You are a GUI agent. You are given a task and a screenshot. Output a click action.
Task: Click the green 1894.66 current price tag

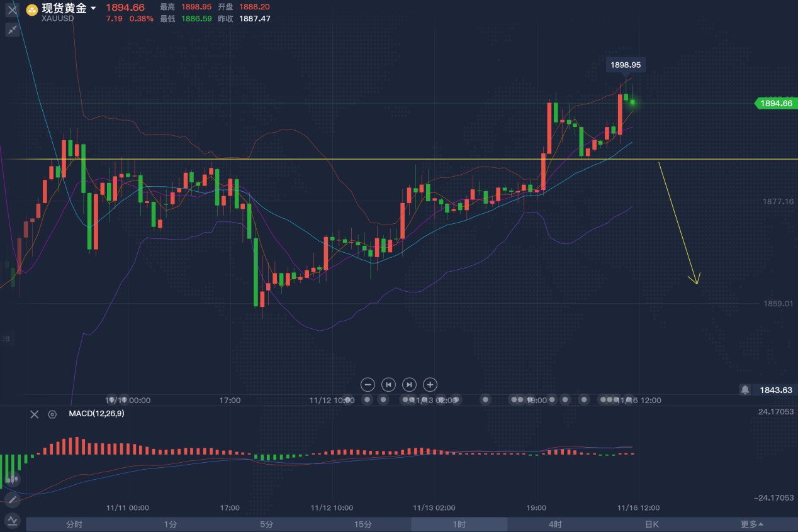click(775, 103)
